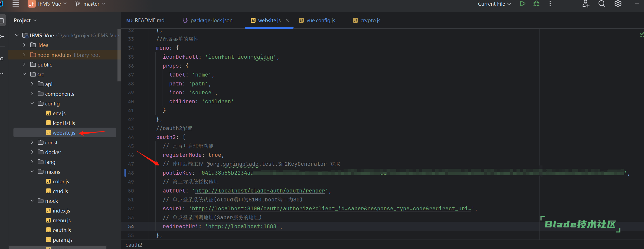Open IDE settings gear
Screen dimensions: 644x249
point(618,4)
